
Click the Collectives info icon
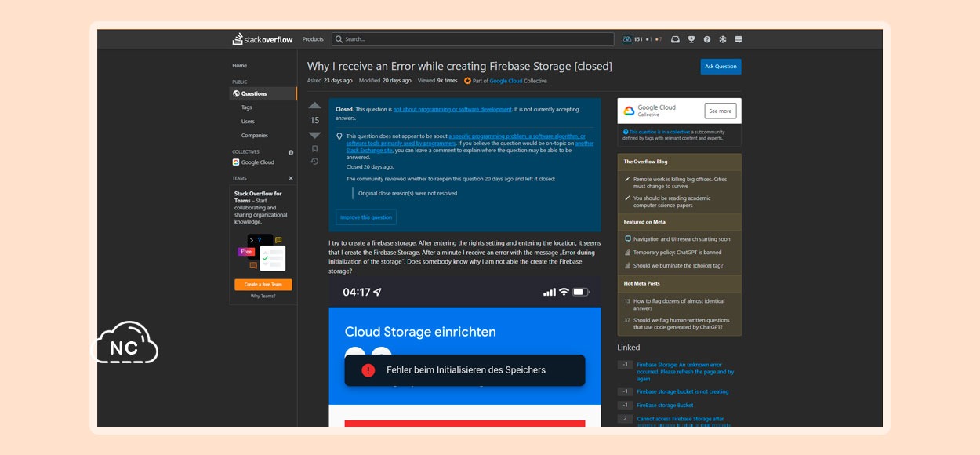291,152
